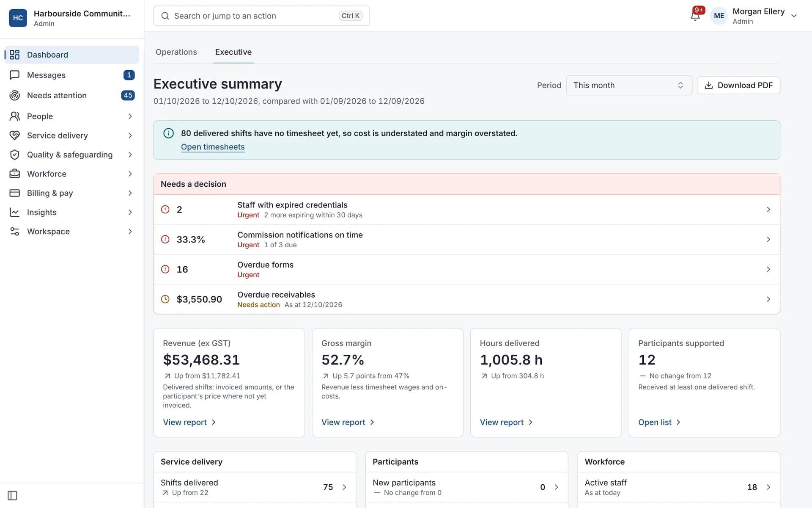The width and height of the screenshot is (812, 508).
Task: Click the People icon in sidebar
Action: (x=15, y=116)
